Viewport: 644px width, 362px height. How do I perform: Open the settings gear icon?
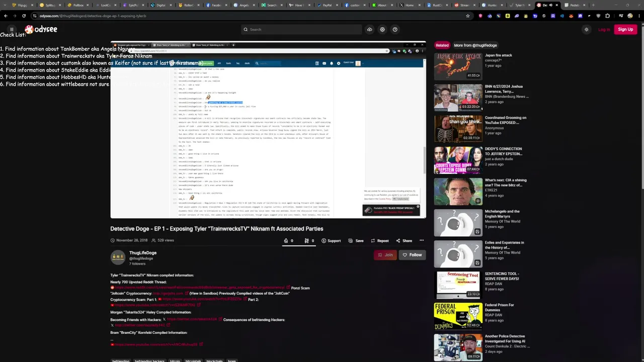[382, 30]
